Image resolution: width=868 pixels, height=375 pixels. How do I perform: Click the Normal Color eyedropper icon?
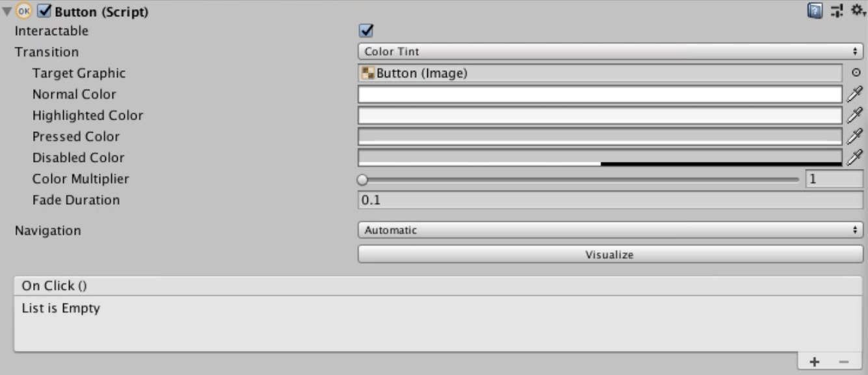point(855,94)
